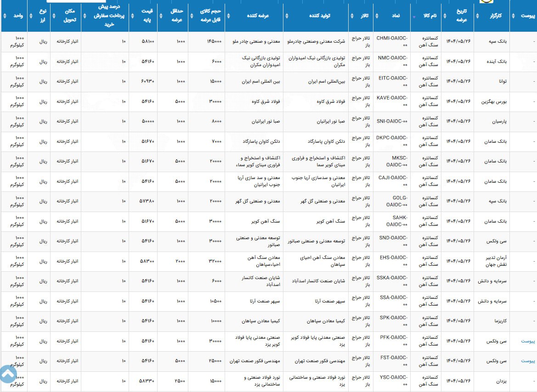Screen dimensions: 537x392
Task: Sort by تاریخ عرضه using its arrows
Action: pos(445,16)
